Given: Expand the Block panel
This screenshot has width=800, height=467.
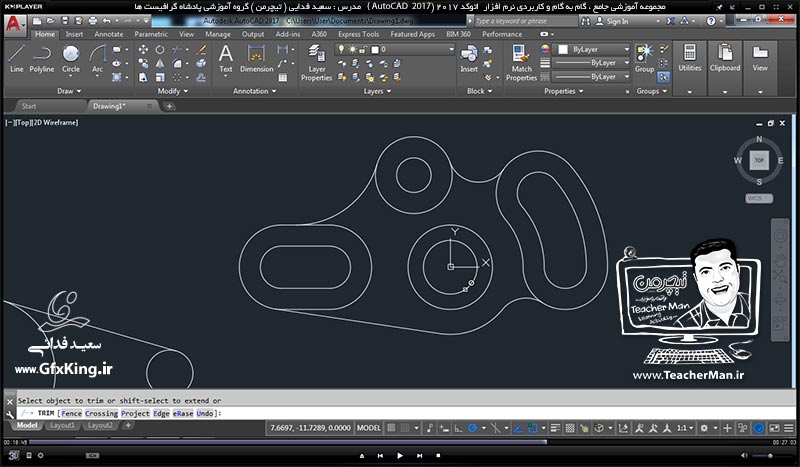Looking at the screenshot, I should [480, 91].
